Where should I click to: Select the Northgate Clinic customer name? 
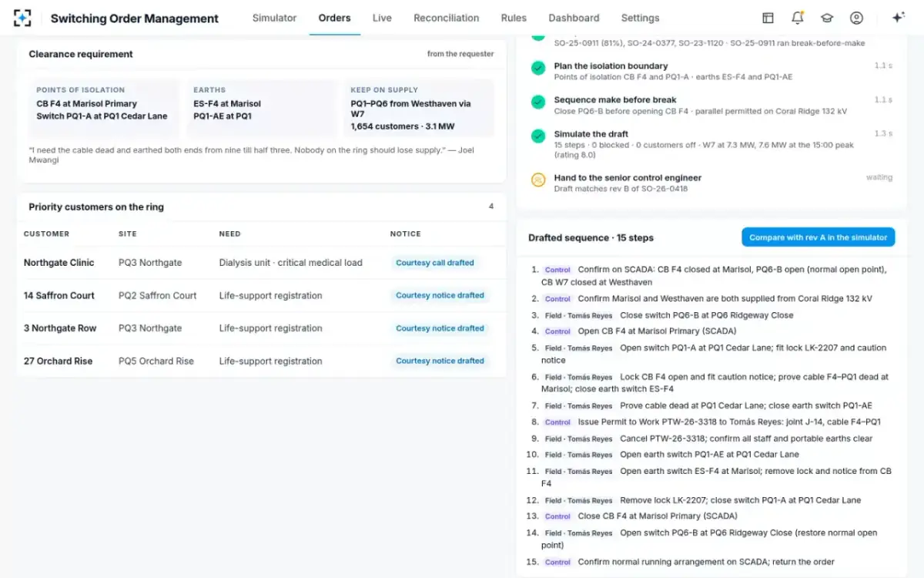tap(59, 263)
